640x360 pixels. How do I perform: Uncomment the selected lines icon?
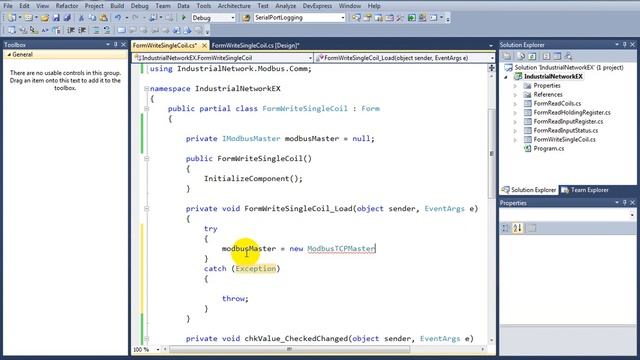point(107,30)
